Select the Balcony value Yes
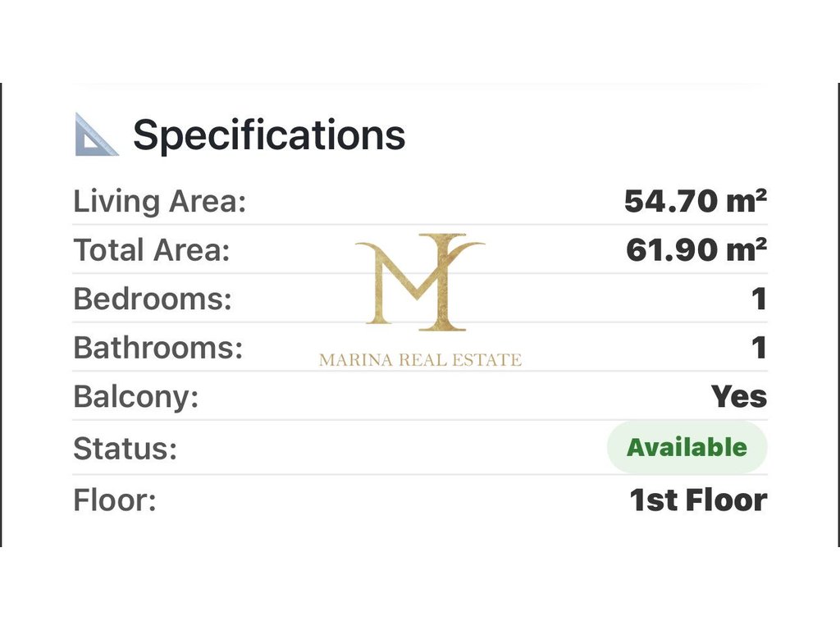840x630 pixels. (x=739, y=397)
